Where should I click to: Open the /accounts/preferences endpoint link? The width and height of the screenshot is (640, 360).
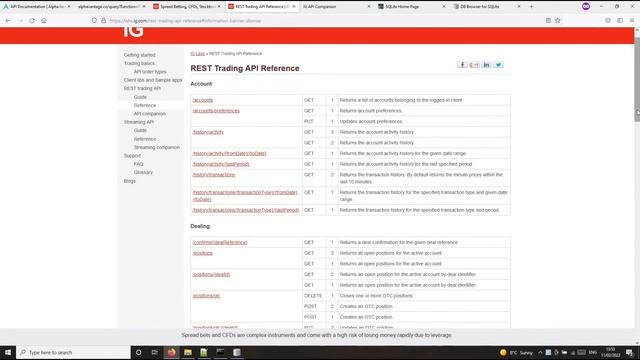click(216, 111)
